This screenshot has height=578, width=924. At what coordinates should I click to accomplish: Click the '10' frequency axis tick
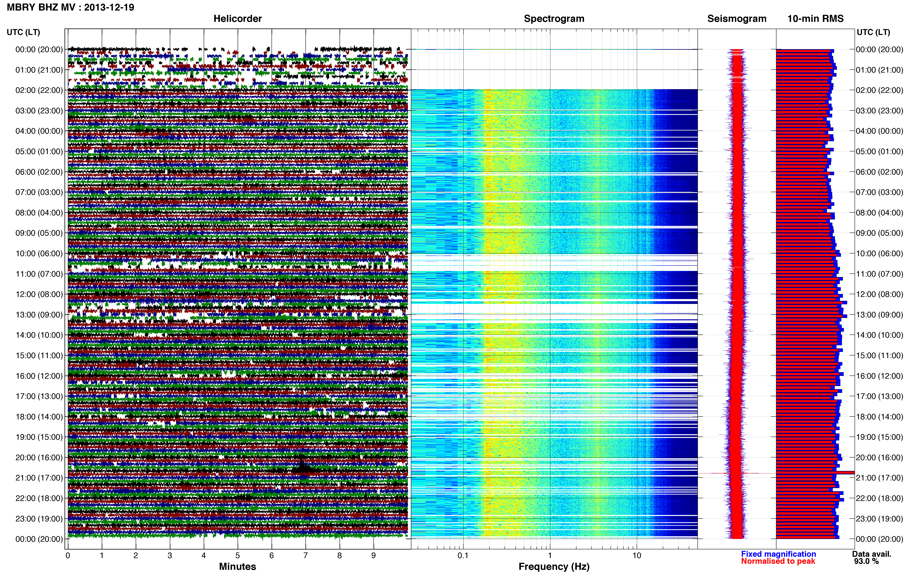pyautogui.click(x=637, y=556)
